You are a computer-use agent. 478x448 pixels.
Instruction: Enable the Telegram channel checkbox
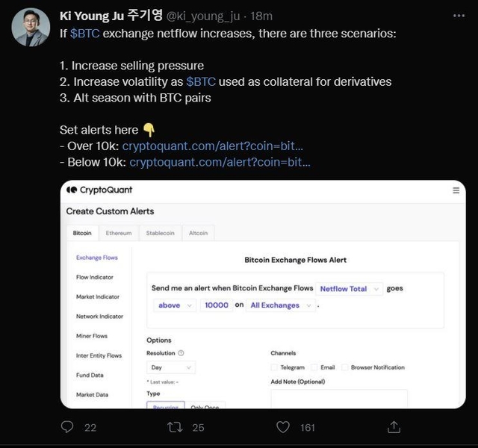(273, 367)
